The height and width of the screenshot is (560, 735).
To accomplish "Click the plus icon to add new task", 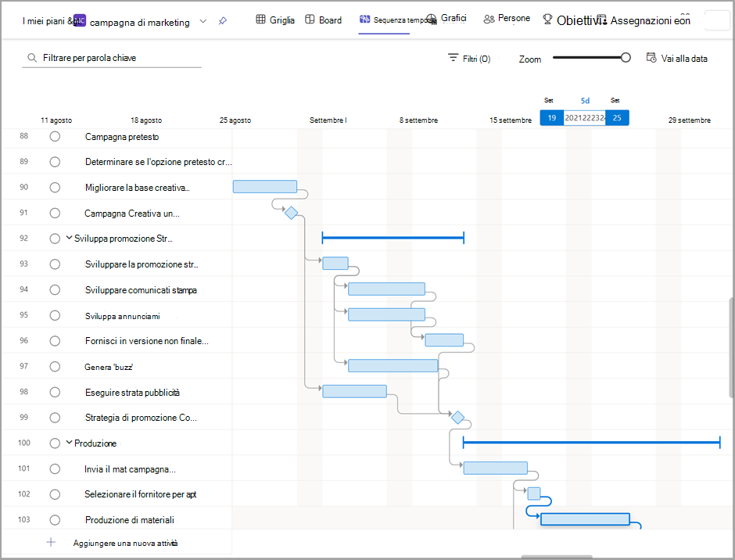I will pos(51,542).
